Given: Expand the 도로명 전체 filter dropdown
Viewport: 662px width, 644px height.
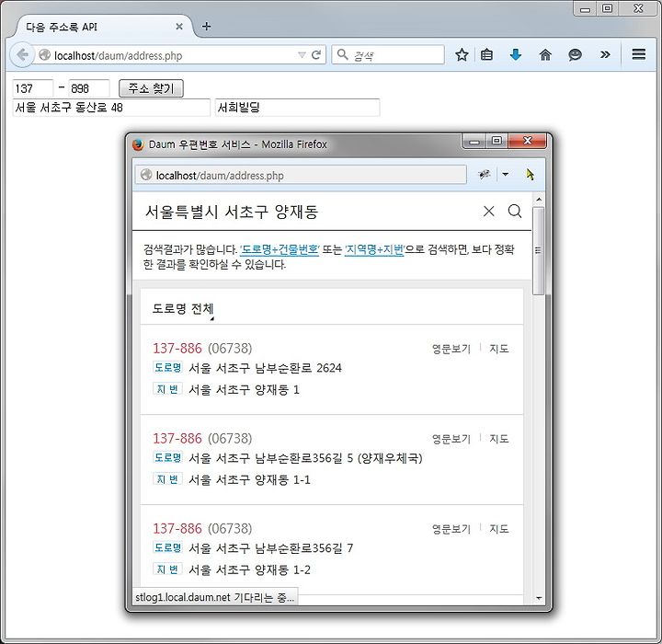Looking at the screenshot, I should point(183,309).
